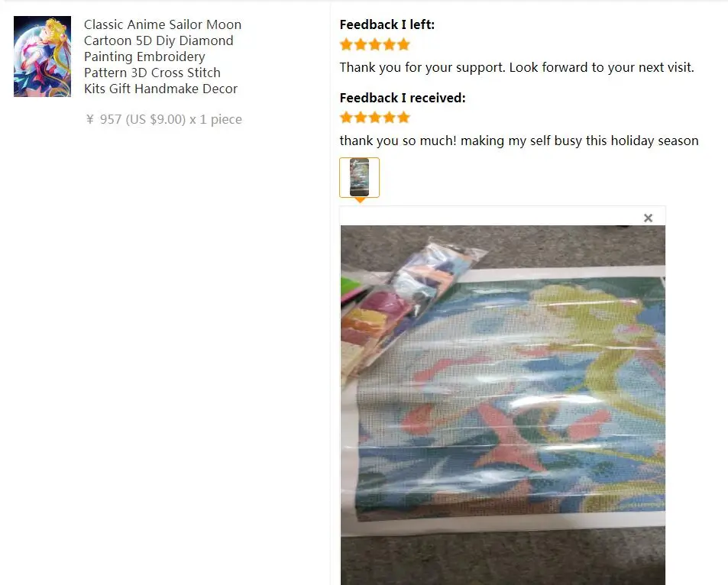This screenshot has width=728, height=585.
Task: Open the small review photo thumbnail
Action: (x=359, y=177)
